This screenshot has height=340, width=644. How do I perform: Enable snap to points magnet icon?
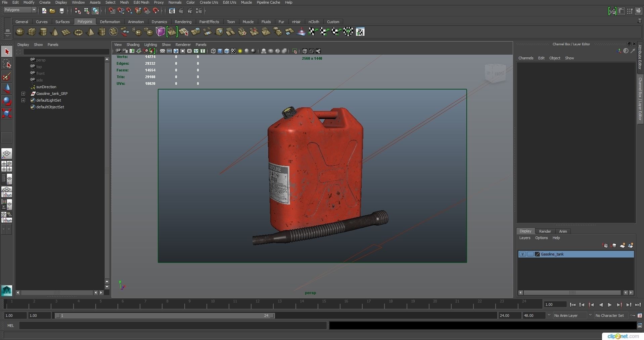pyautogui.click(x=129, y=11)
